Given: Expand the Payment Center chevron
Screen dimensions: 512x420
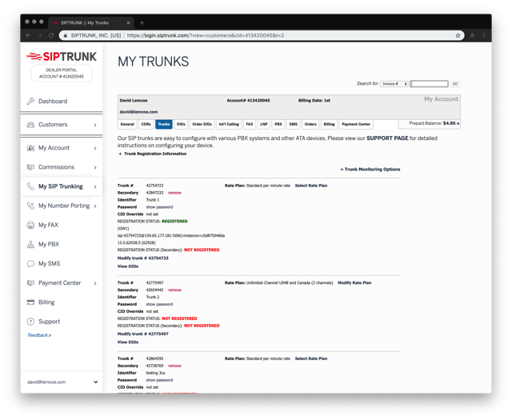Looking at the screenshot, I should tap(95, 283).
